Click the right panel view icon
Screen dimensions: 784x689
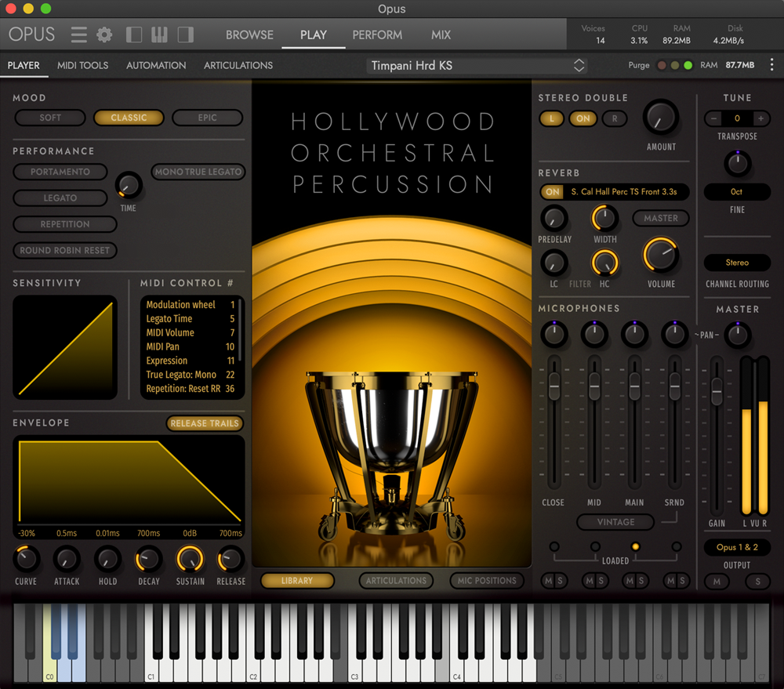coord(185,34)
